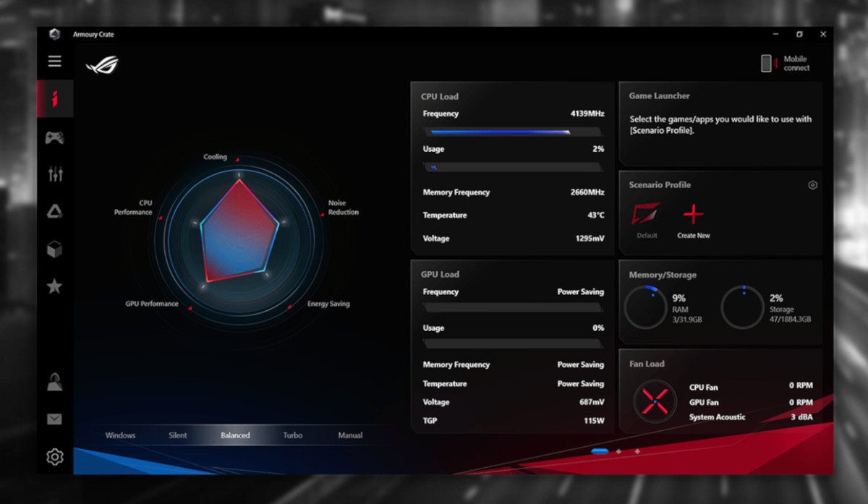This screenshot has height=504, width=868.
Task: Click the Armoury Crate title icon
Action: coord(55,34)
